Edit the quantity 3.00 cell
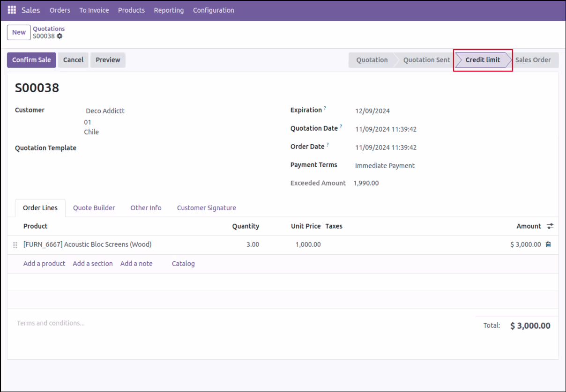Image resolution: width=566 pixels, height=392 pixels. point(253,244)
